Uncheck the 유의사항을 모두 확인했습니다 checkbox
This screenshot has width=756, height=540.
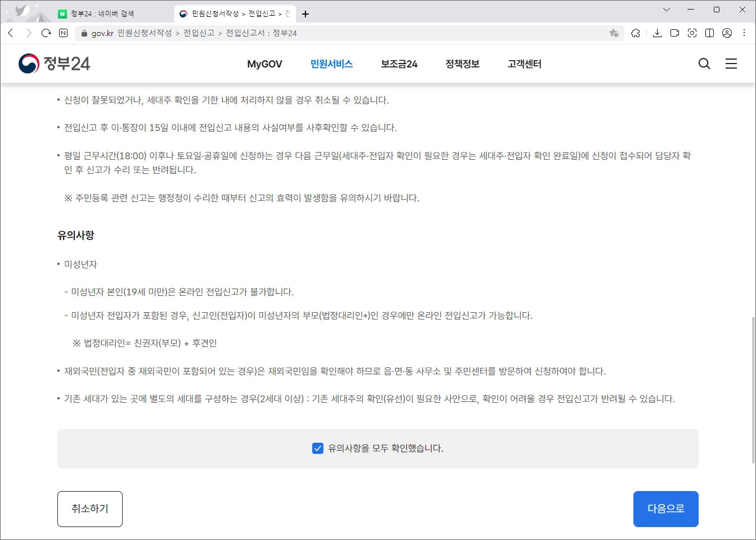point(318,448)
